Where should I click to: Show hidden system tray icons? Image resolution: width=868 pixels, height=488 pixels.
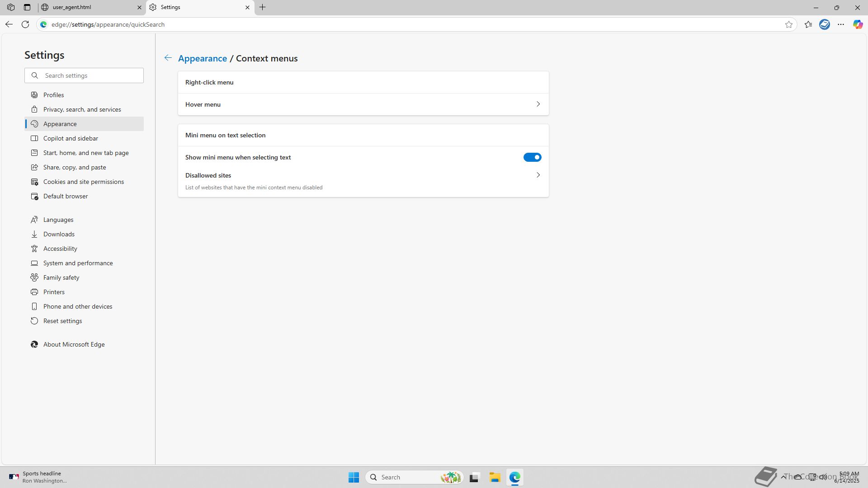783,477
